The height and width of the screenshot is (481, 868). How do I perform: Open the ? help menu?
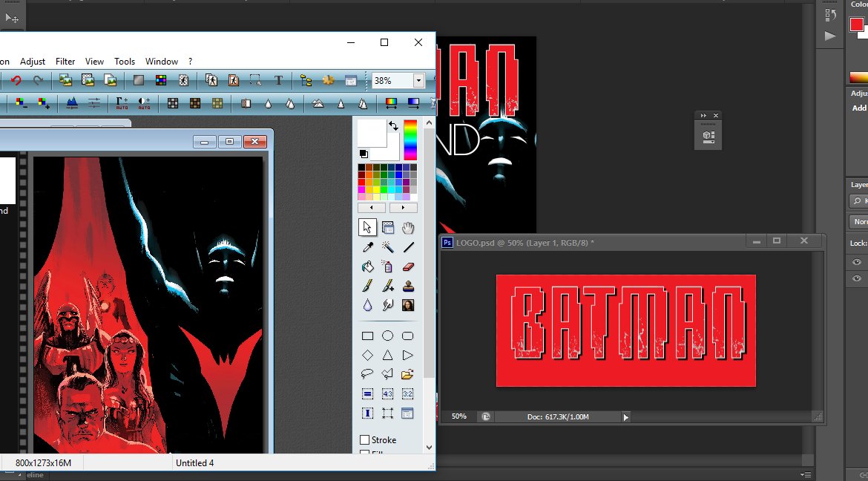pyautogui.click(x=191, y=62)
